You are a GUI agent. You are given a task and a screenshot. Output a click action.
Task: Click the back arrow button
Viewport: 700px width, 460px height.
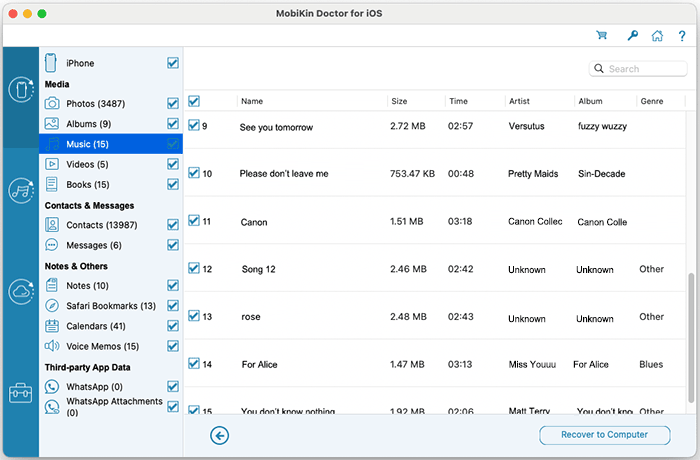(220, 435)
